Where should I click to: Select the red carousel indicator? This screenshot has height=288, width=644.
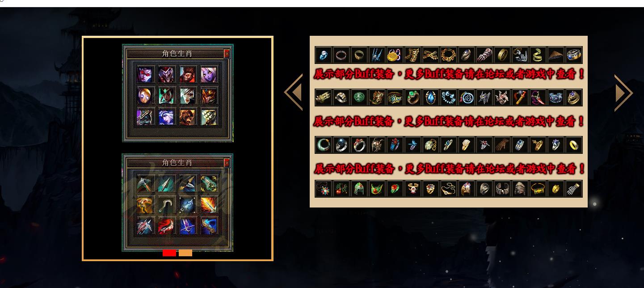coord(169,253)
